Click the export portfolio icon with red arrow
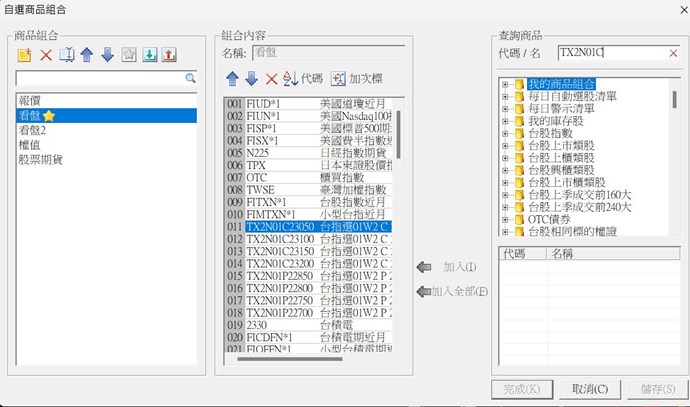690x407 pixels. coord(169,54)
